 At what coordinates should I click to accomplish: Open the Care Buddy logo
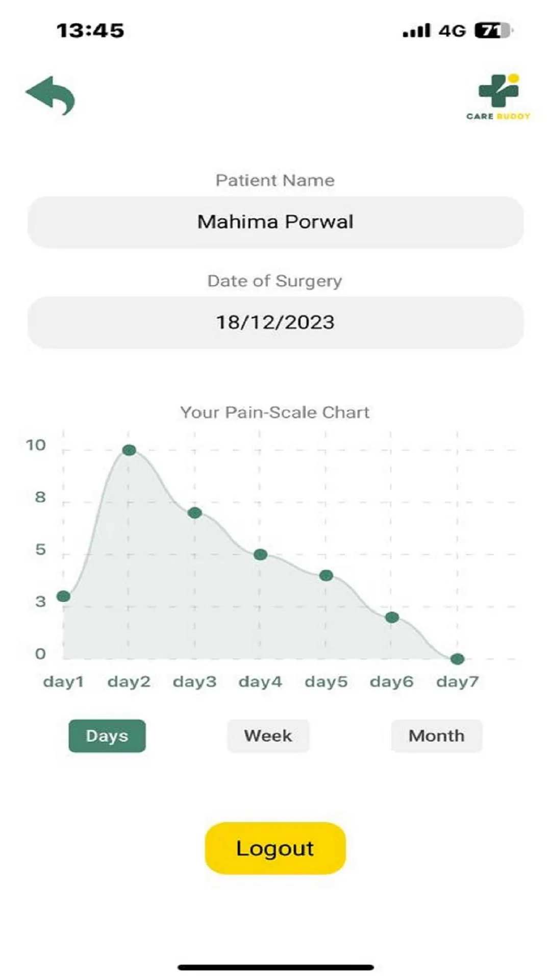point(498,97)
